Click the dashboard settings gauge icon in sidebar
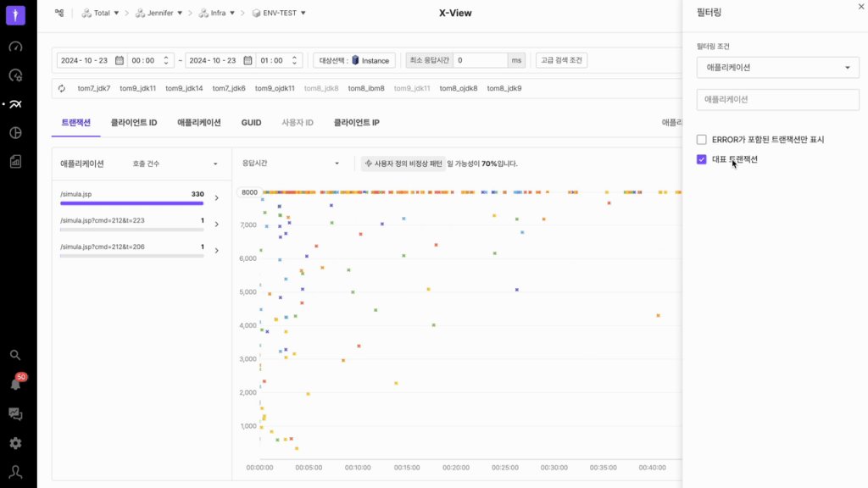 coord(15,75)
